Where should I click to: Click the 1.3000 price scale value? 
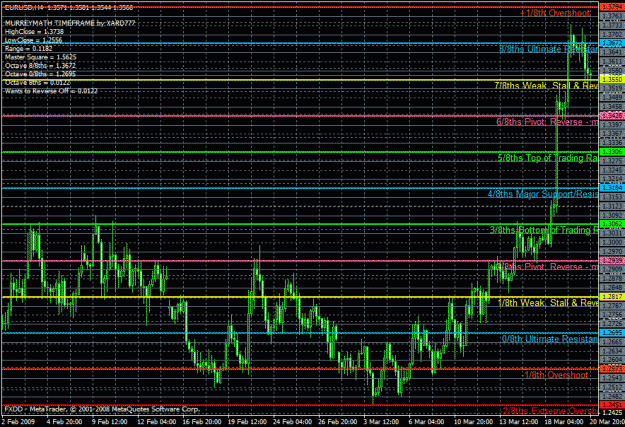[612, 242]
